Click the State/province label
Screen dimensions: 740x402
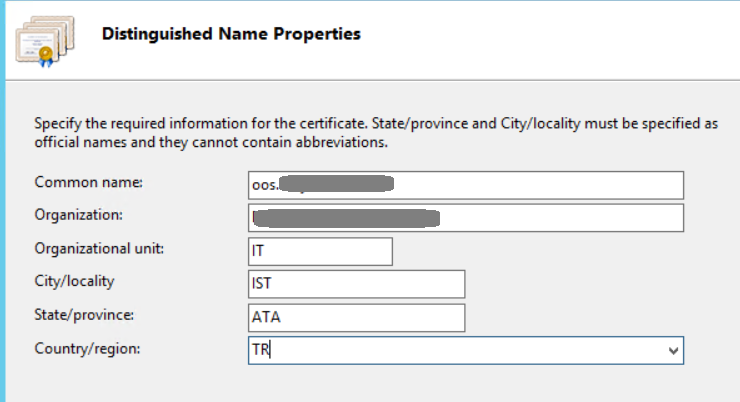tap(84, 315)
